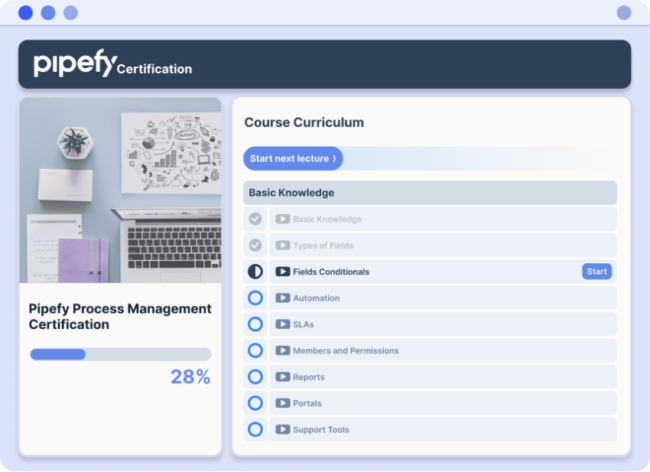Click the dark blue window dot
Image resolution: width=650 pixels, height=472 pixels.
coord(25,12)
